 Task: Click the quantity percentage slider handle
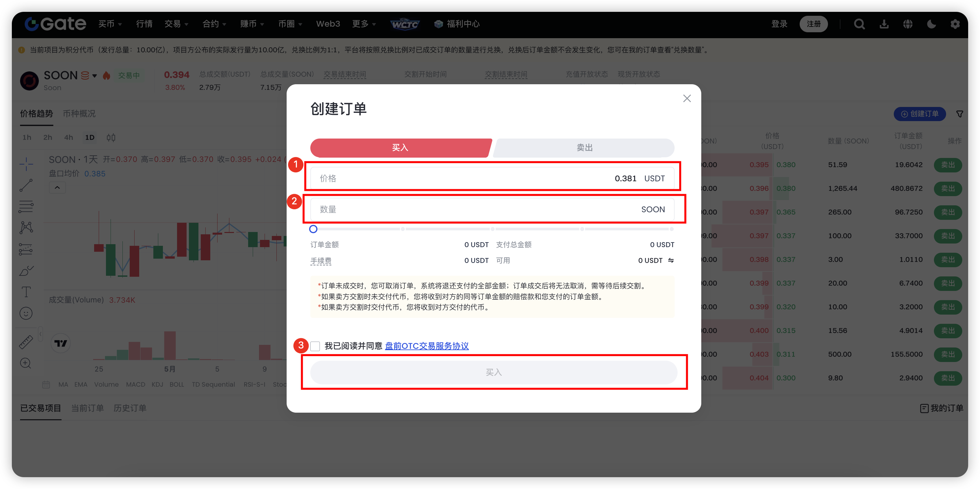313,229
